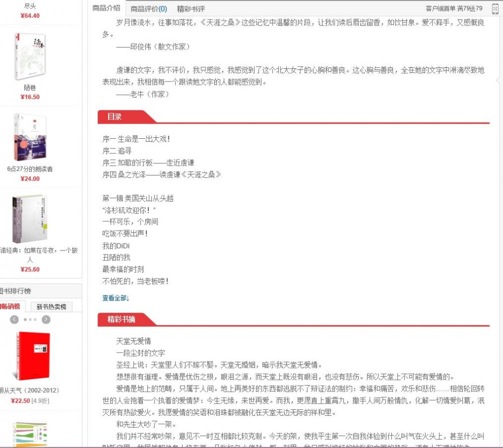Screen dimensions: 503x448
Task: Select the 畅销榜 ranking tab
Action: (x=10, y=307)
